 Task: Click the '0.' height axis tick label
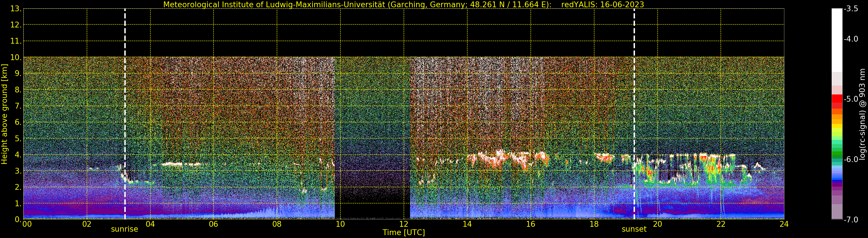[18, 220]
